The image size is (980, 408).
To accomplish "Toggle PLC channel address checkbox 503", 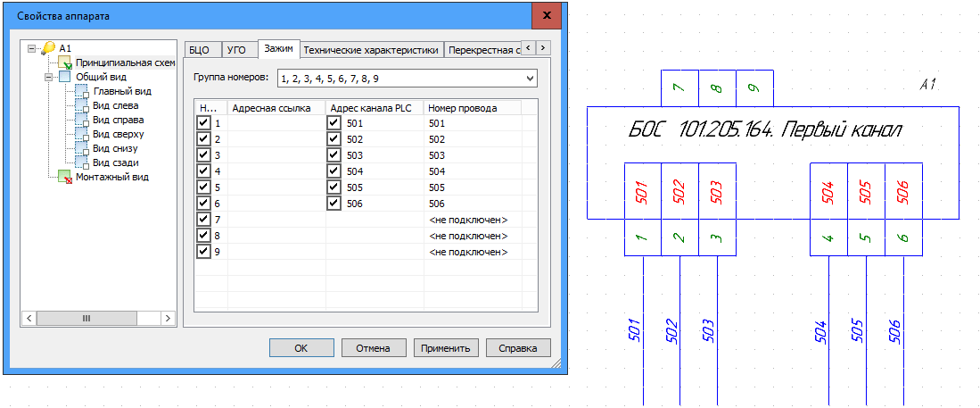I will click(x=334, y=155).
